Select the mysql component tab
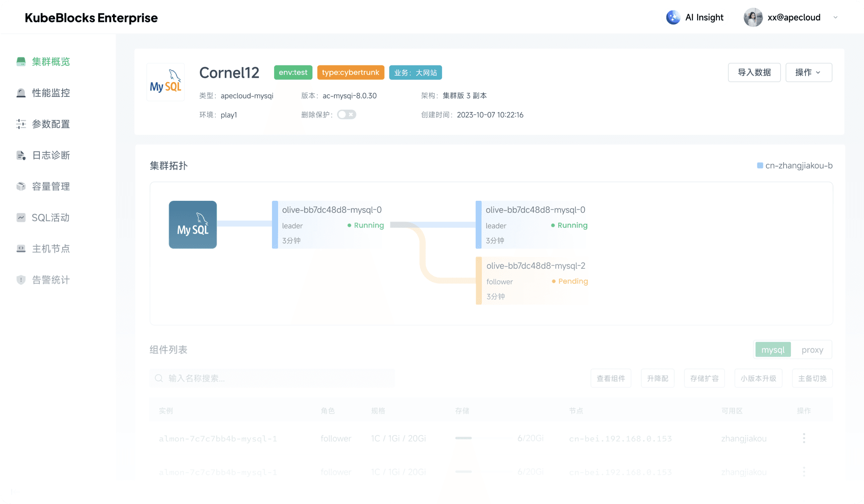Image resolution: width=864 pixels, height=504 pixels. 773,350
